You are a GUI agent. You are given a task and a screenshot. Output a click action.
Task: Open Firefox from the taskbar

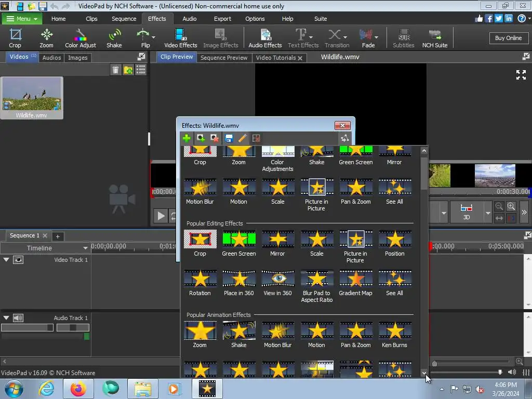[78, 389]
